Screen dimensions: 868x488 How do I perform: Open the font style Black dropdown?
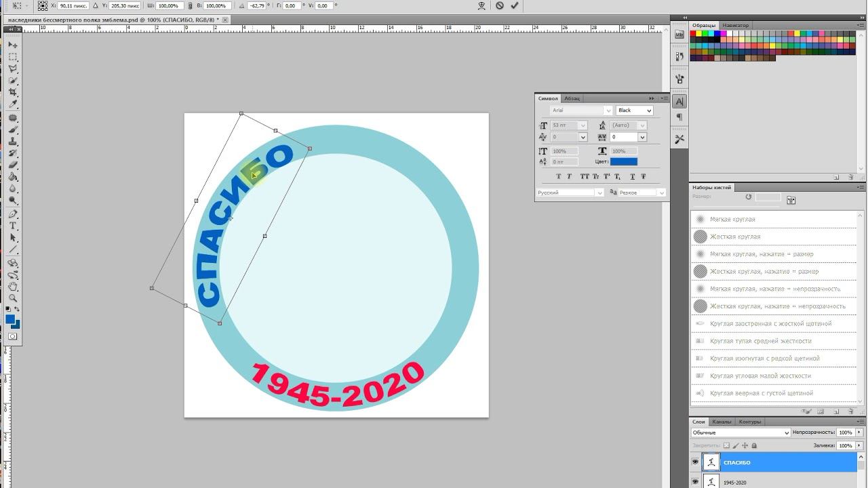pyautogui.click(x=649, y=110)
